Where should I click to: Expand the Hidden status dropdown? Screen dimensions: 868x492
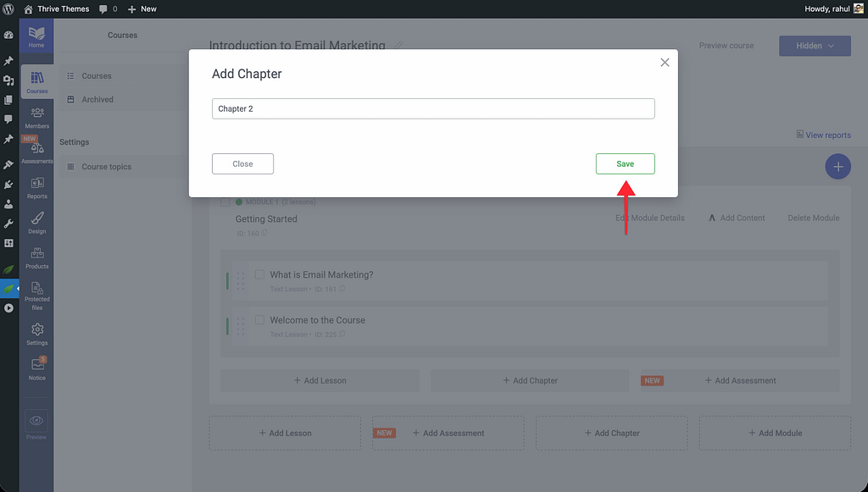tap(814, 46)
